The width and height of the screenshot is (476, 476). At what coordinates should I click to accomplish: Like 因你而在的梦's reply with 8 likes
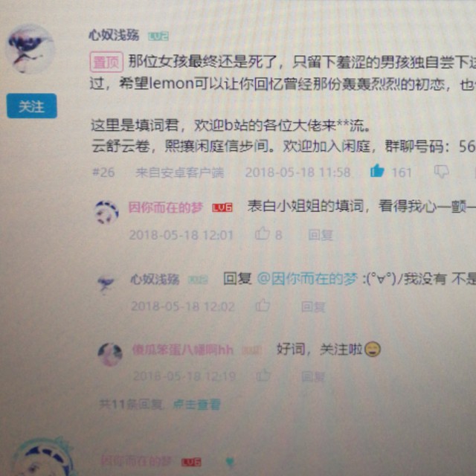click(262, 234)
